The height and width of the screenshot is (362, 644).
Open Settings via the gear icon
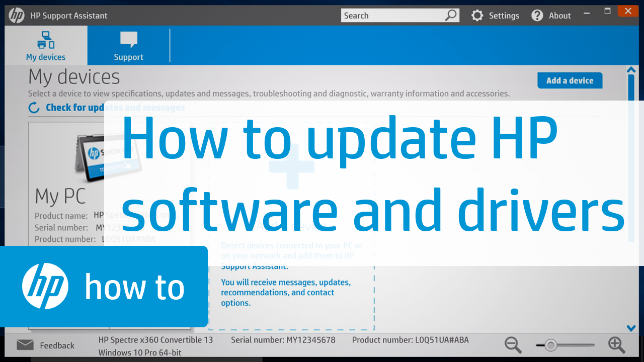point(477,16)
